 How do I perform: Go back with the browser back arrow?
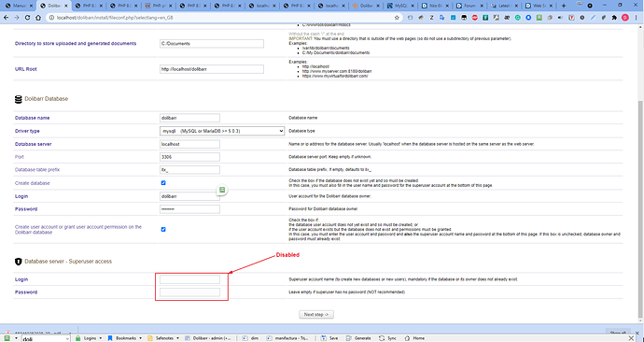[x=7, y=18]
